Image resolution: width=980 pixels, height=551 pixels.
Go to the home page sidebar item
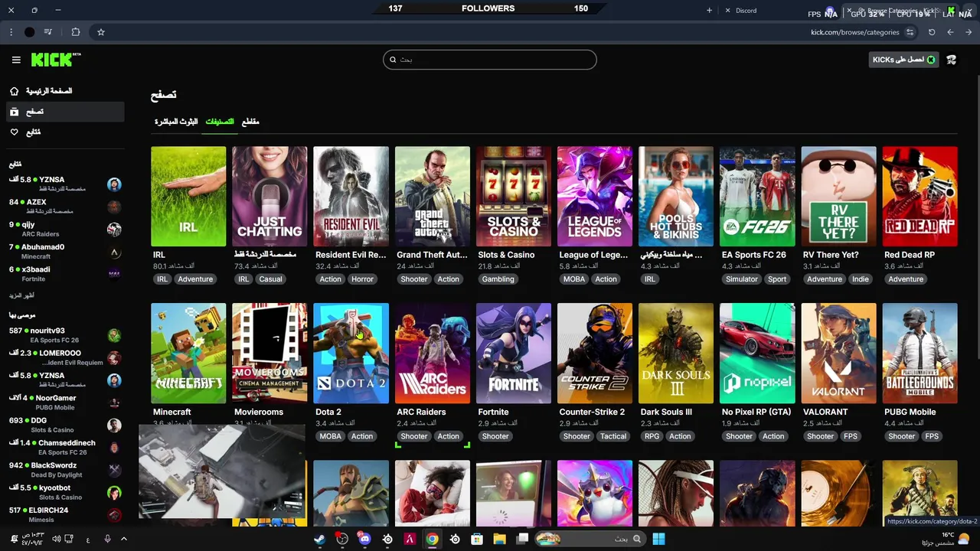pyautogui.click(x=64, y=91)
